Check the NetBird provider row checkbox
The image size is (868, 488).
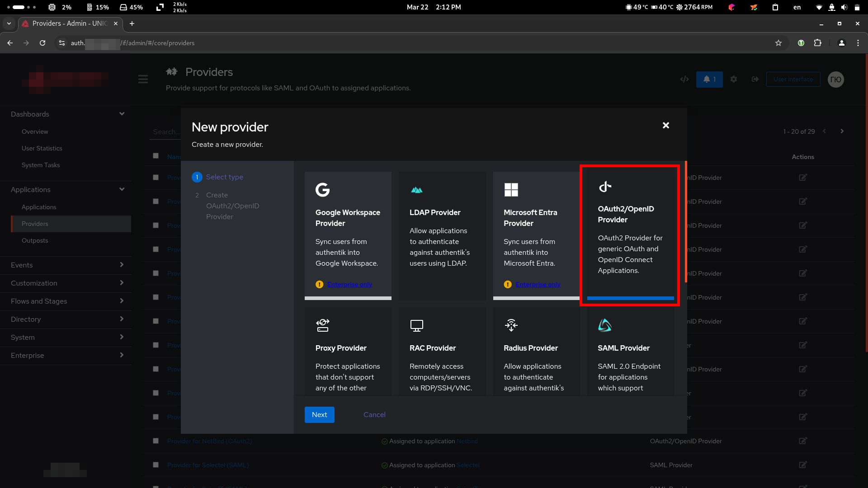(156, 441)
